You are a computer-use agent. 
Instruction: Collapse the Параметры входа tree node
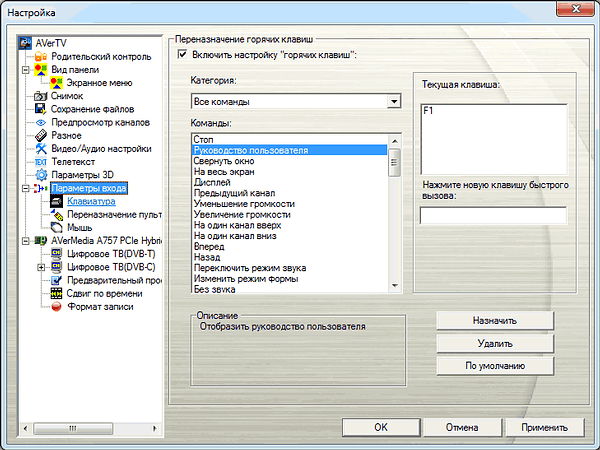[x=25, y=188]
